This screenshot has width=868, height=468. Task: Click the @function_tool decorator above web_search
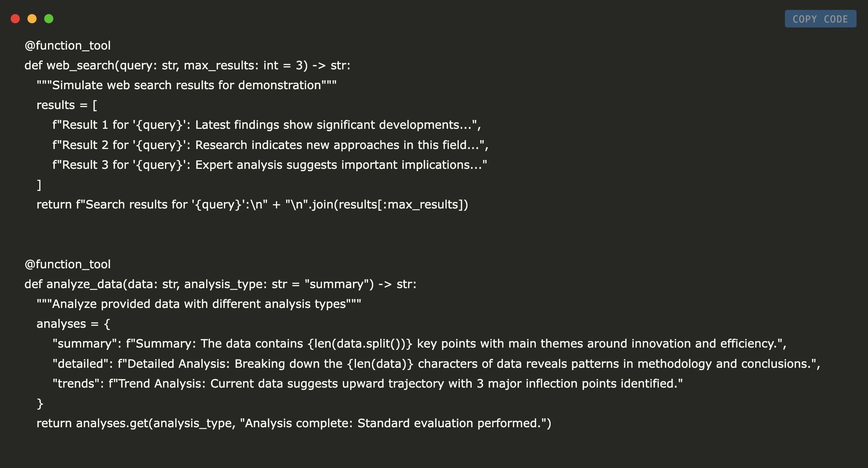[67, 46]
